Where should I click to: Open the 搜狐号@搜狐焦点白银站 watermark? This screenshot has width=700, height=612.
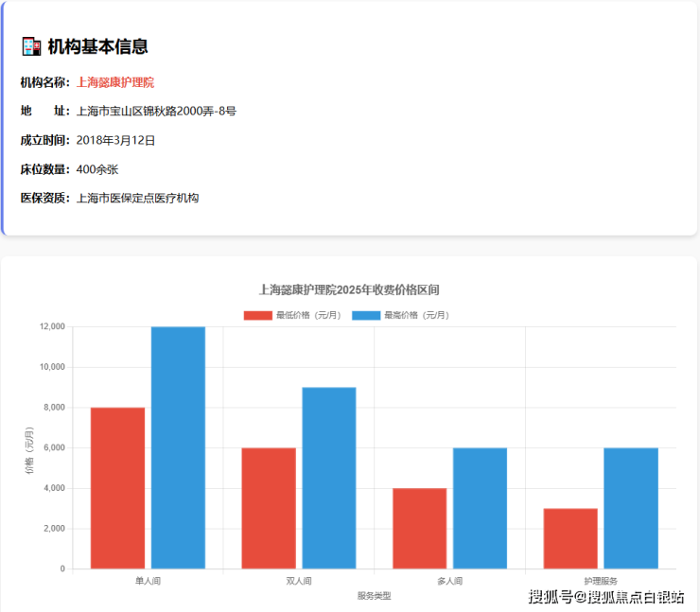pyautogui.click(x=606, y=596)
